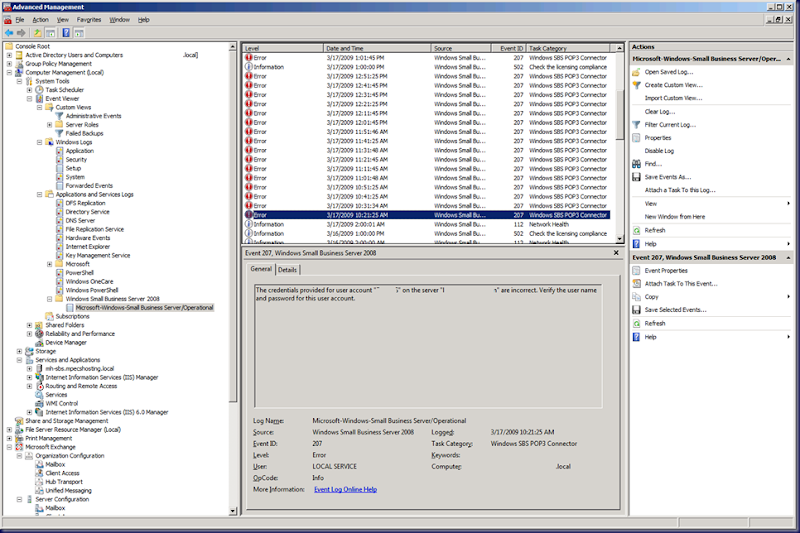The height and width of the screenshot is (533, 800).
Task: Click the Filter Current Log funnel icon
Action: click(636, 124)
